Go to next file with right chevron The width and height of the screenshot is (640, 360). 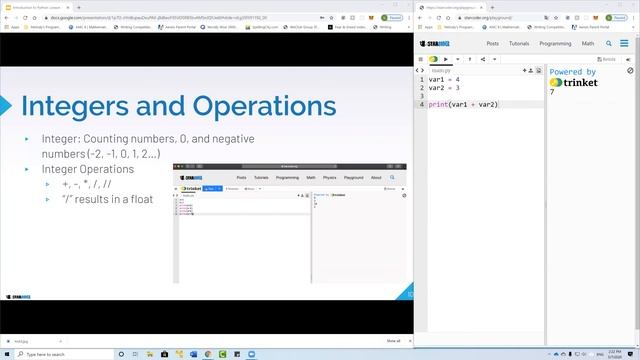coord(422,71)
